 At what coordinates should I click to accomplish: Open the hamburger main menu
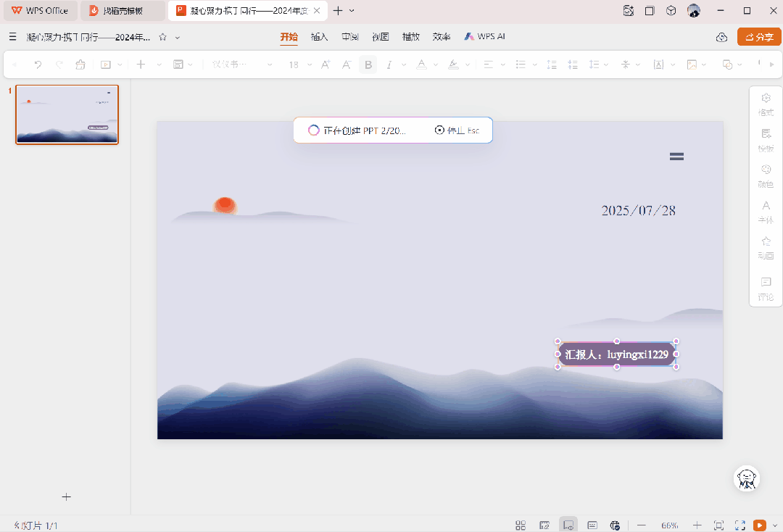coord(13,37)
